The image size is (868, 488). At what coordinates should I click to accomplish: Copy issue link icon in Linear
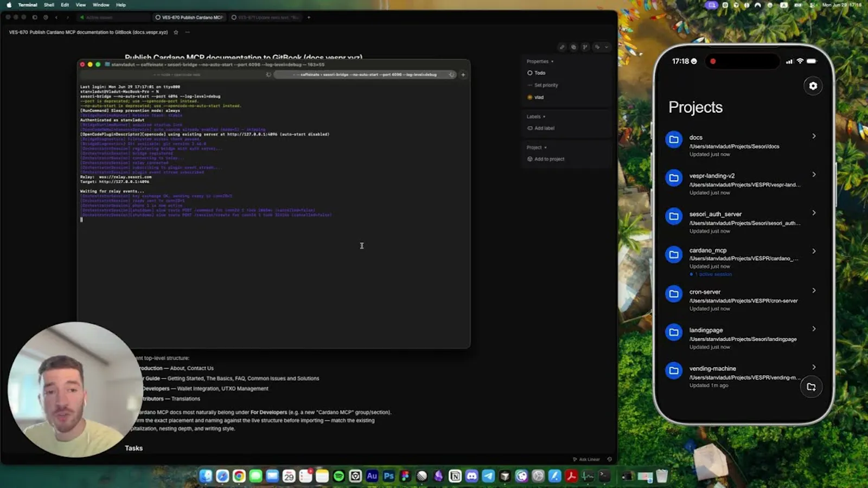tap(562, 47)
